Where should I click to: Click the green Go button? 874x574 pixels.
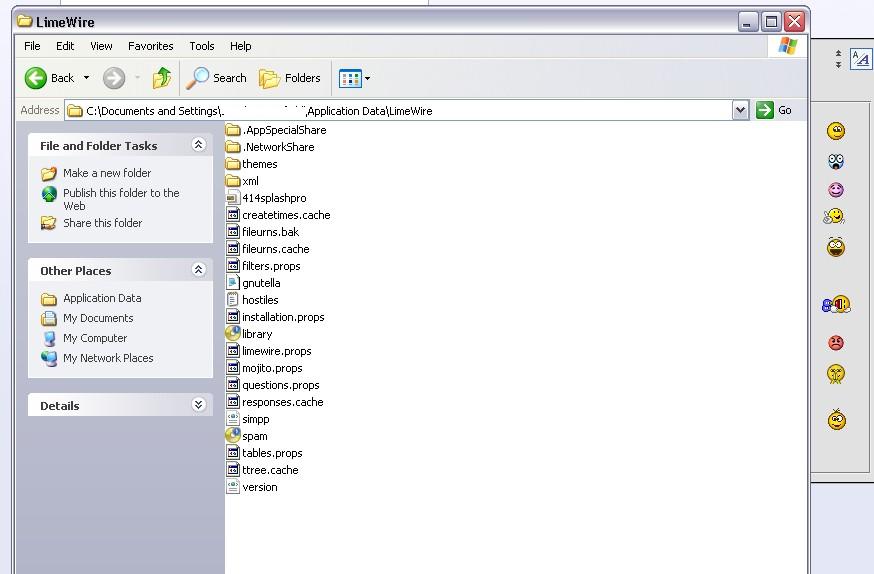pos(774,110)
